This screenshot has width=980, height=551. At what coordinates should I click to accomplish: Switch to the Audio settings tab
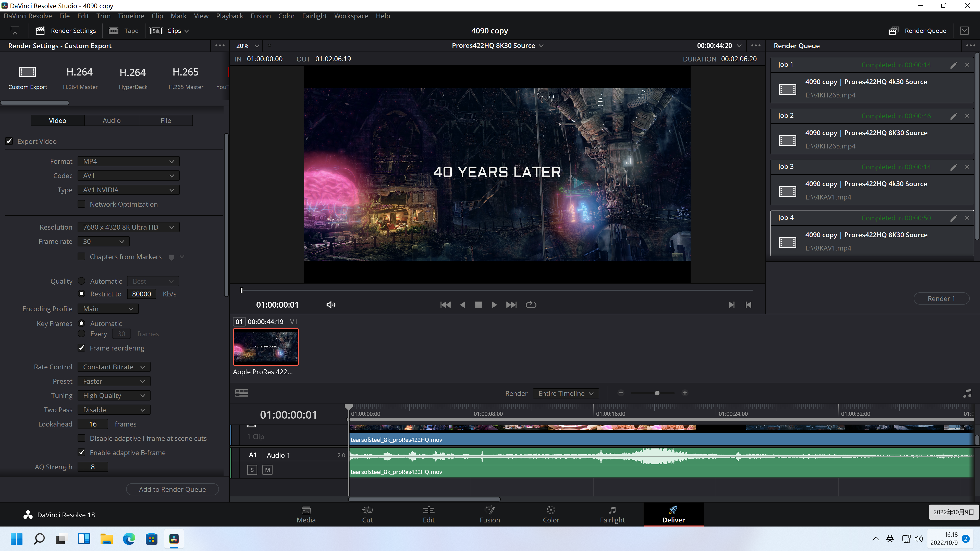coord(112,120)
